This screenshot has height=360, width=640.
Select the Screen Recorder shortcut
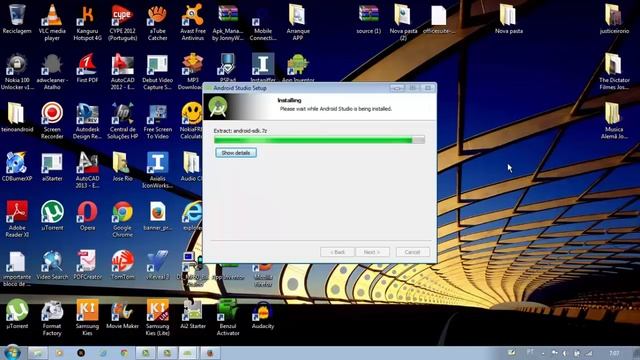52,121
